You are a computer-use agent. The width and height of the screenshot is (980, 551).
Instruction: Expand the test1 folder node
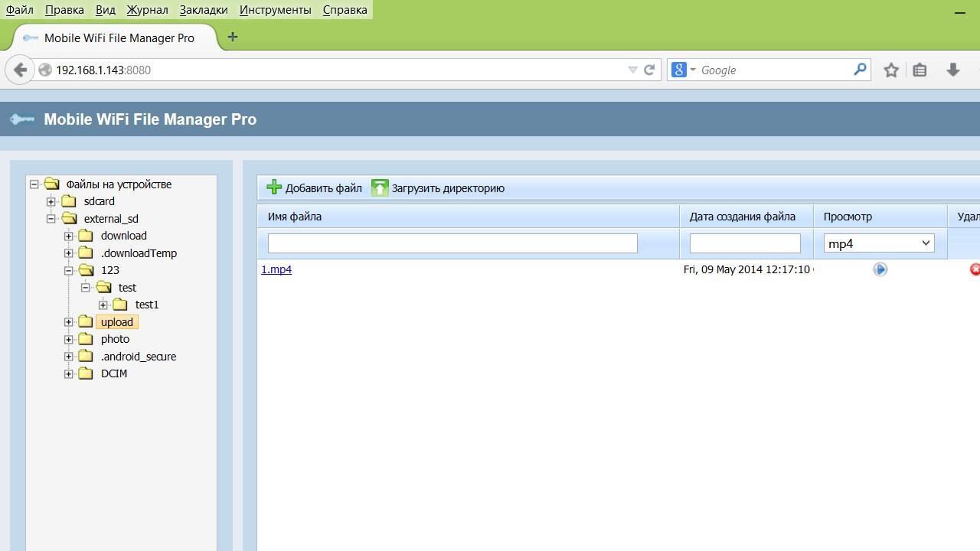click(103, 305)
